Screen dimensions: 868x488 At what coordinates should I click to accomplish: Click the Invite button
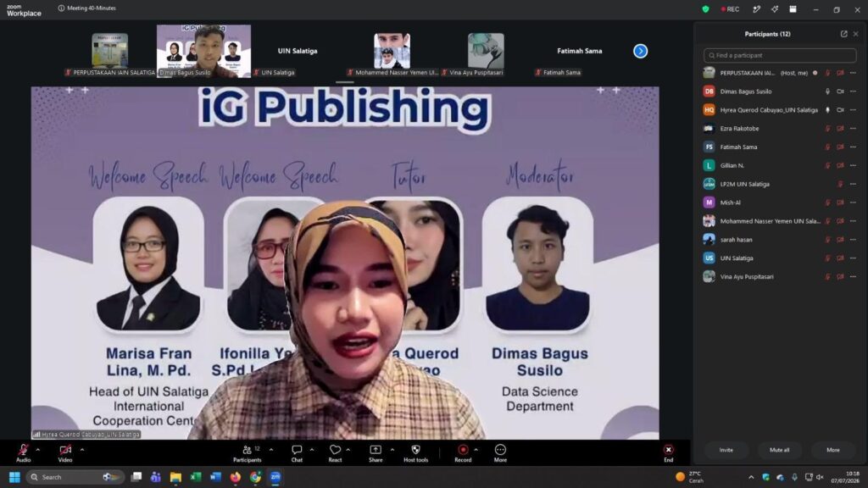726,450
